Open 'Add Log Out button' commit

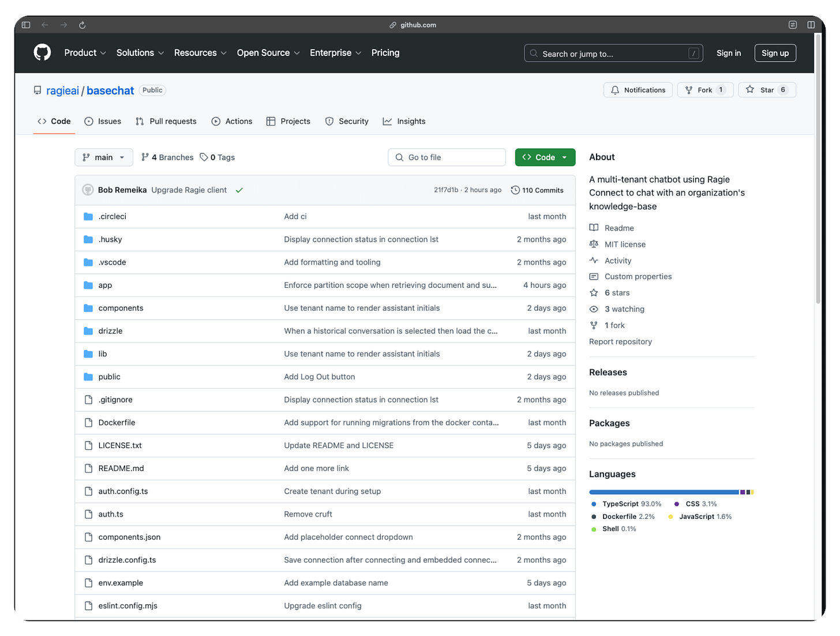click(x=320, y=377)
